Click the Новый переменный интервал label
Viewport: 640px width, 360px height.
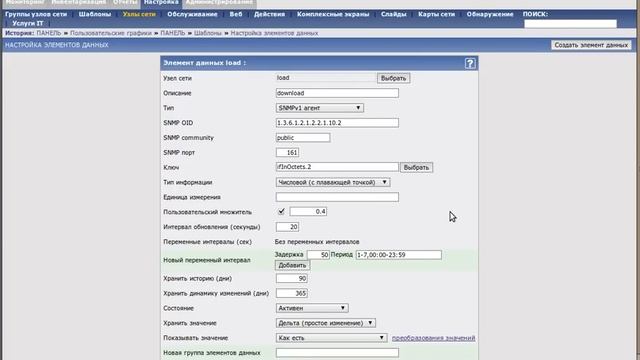click(x=207, y=260)
